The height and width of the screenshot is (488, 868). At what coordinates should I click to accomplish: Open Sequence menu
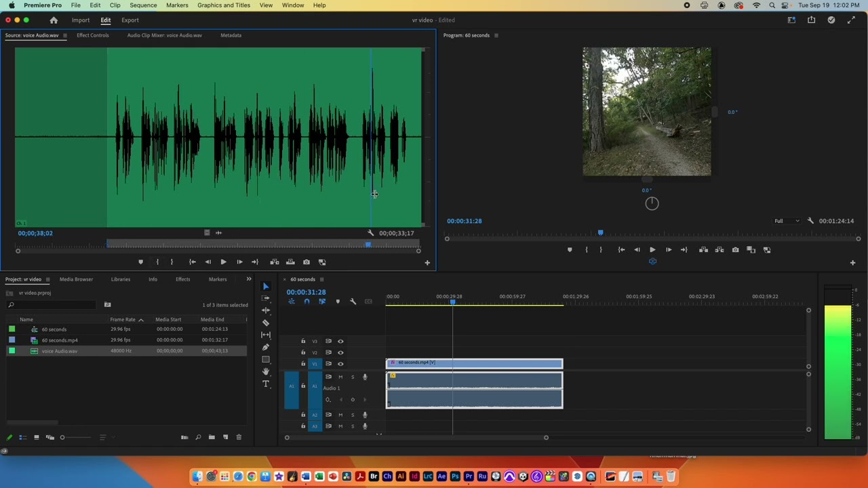coord(143,5)
